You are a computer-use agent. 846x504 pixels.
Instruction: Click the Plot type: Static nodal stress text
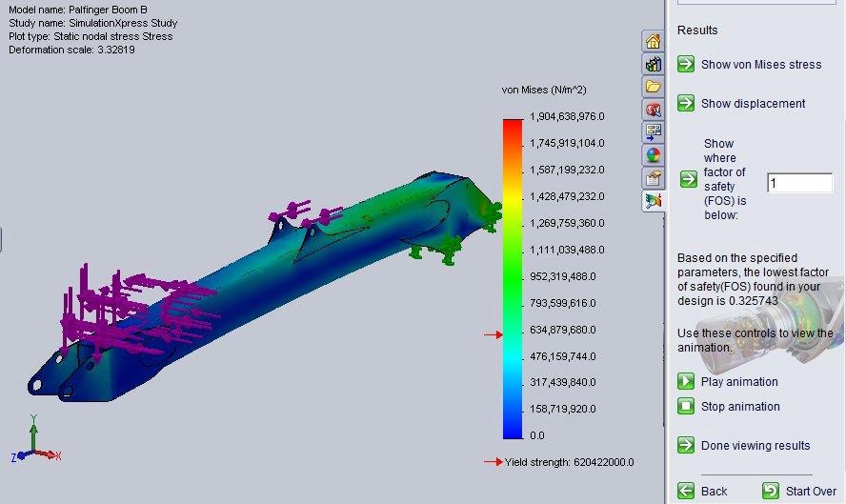click(x=91, y=36)
